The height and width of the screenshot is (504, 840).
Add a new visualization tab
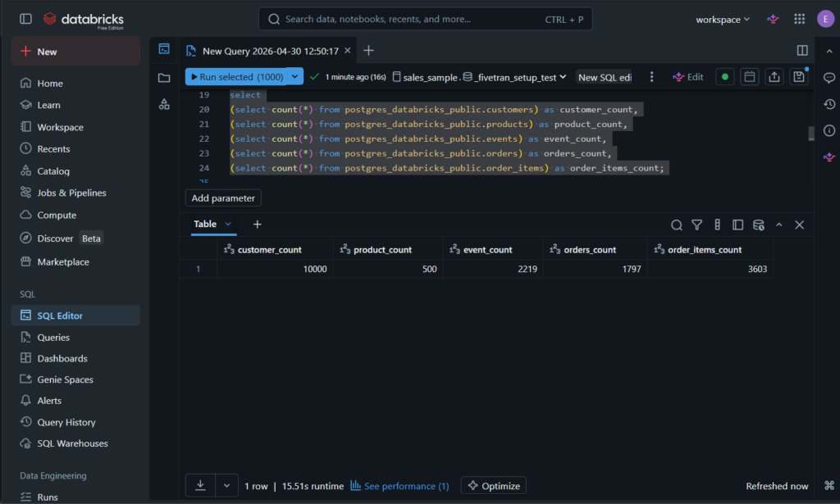tap(257, 225)
